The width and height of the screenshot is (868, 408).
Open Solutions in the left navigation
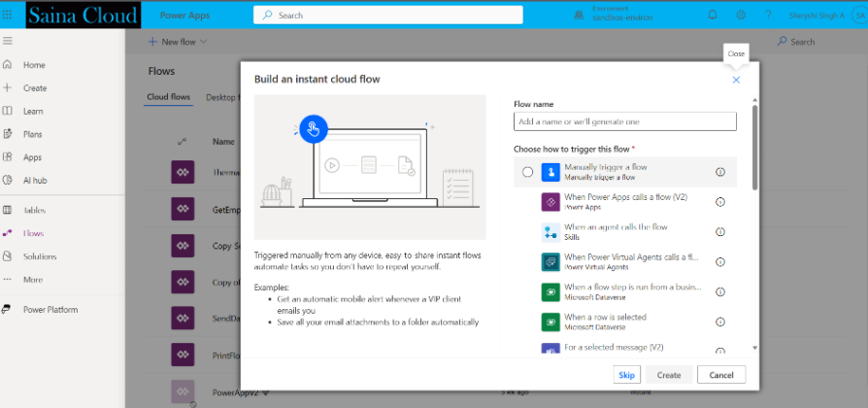(40, 256)
